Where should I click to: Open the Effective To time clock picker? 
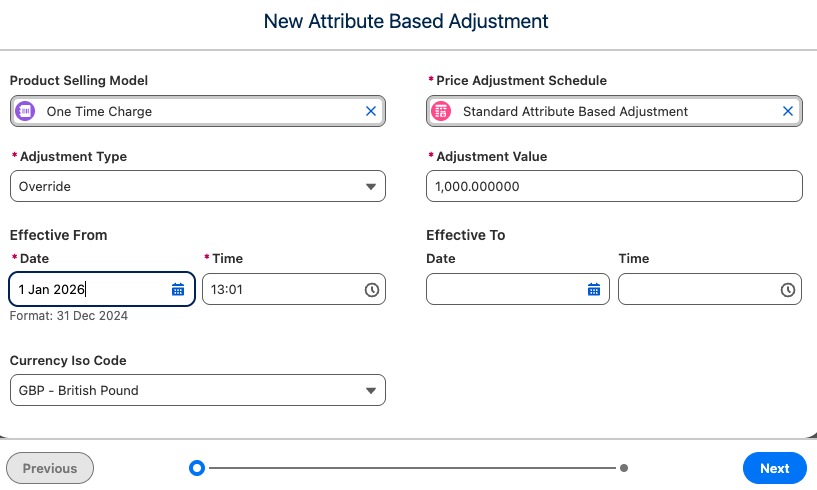(x=787, y=289)
